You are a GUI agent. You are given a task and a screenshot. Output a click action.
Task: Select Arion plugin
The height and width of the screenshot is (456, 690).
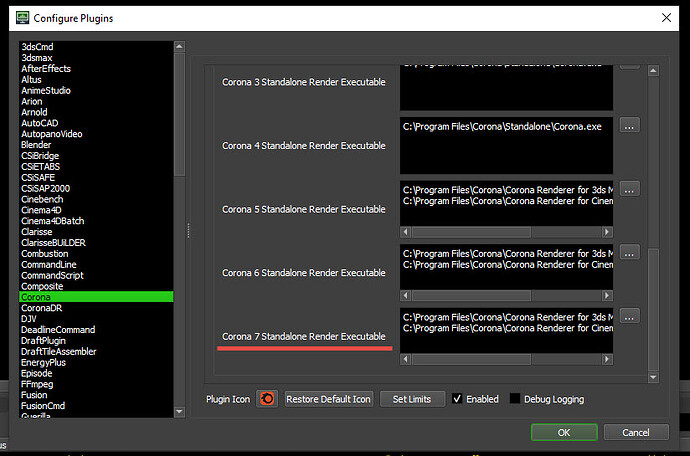click(x=96, y=101)
